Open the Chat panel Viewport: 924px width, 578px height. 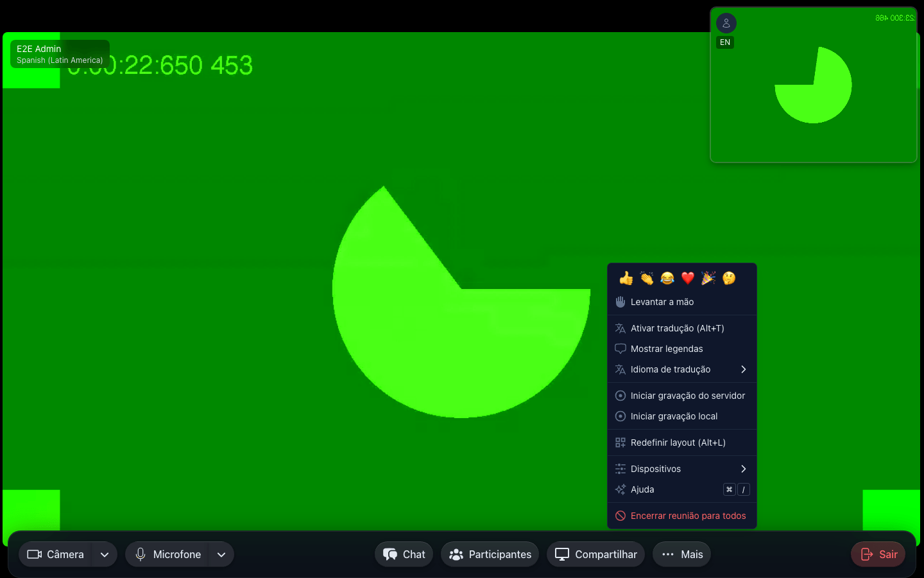[404, 554]
